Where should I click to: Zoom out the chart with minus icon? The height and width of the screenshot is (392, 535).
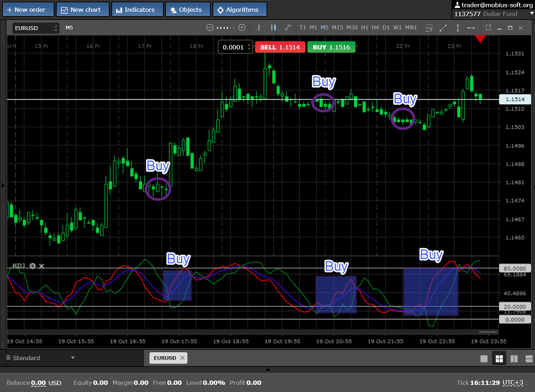[x=210, y=28]
